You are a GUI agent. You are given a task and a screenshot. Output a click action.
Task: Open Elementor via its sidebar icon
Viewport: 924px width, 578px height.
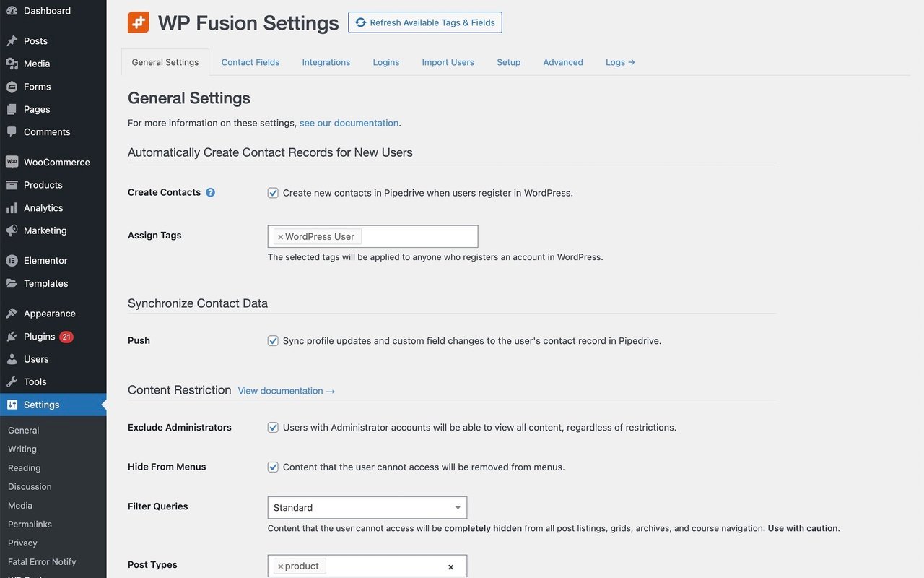pyautogui.click(x=12, y=260)
